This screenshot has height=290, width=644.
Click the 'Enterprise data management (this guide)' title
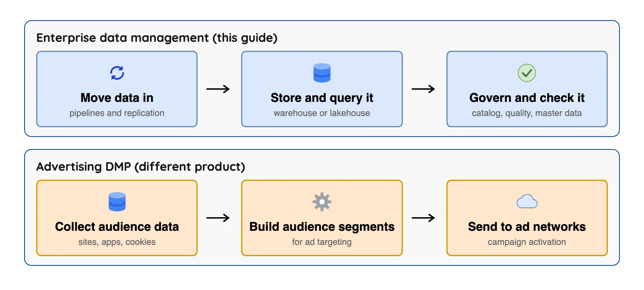click(x=157, y=38)
